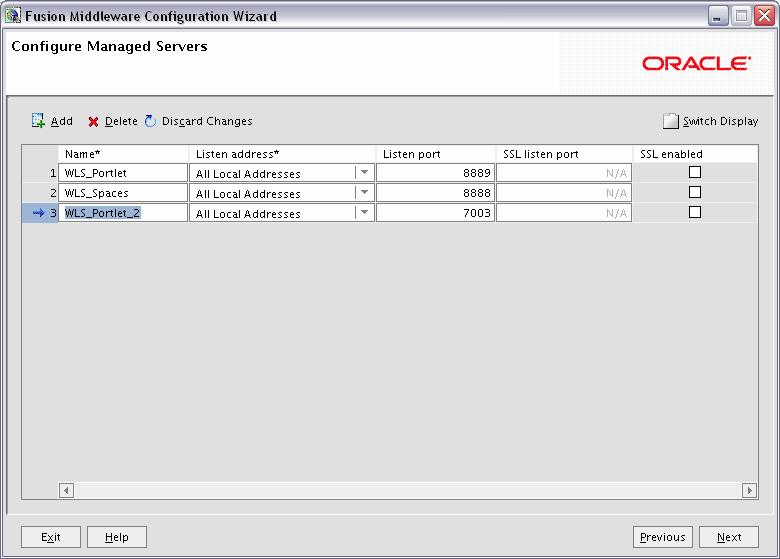Click the Discard Changes circular arrow icon
The image size is (780, 559).
pyautogui.click(x=150, y=121)
